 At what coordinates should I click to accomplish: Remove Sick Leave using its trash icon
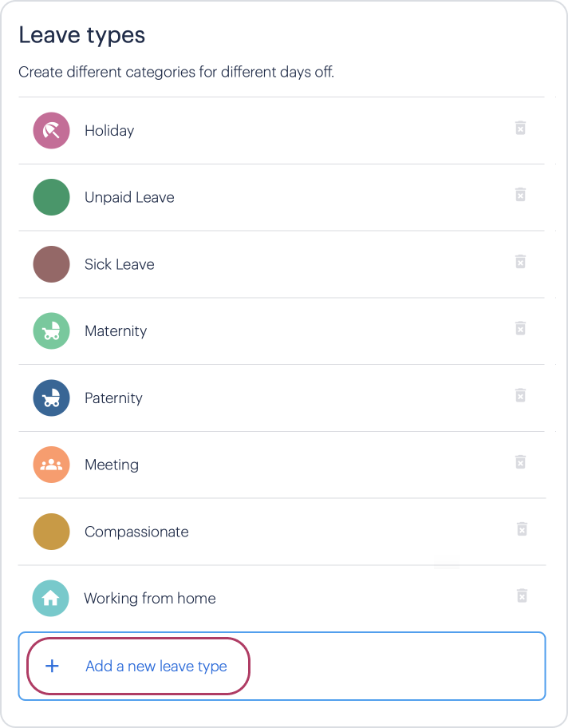tap(520, 261)
